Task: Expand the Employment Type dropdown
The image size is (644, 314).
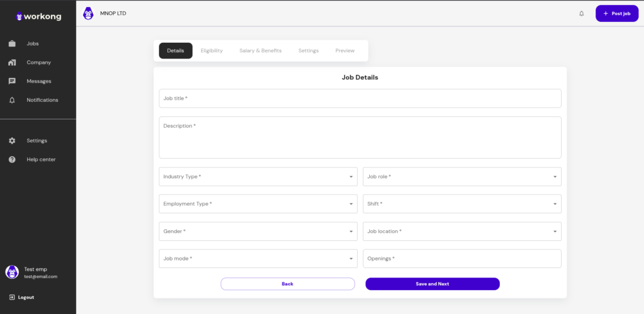Action: tap(258, 204)
